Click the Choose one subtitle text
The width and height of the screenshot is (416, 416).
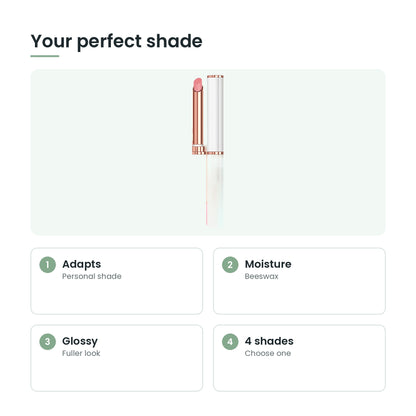tap(268, 353)
